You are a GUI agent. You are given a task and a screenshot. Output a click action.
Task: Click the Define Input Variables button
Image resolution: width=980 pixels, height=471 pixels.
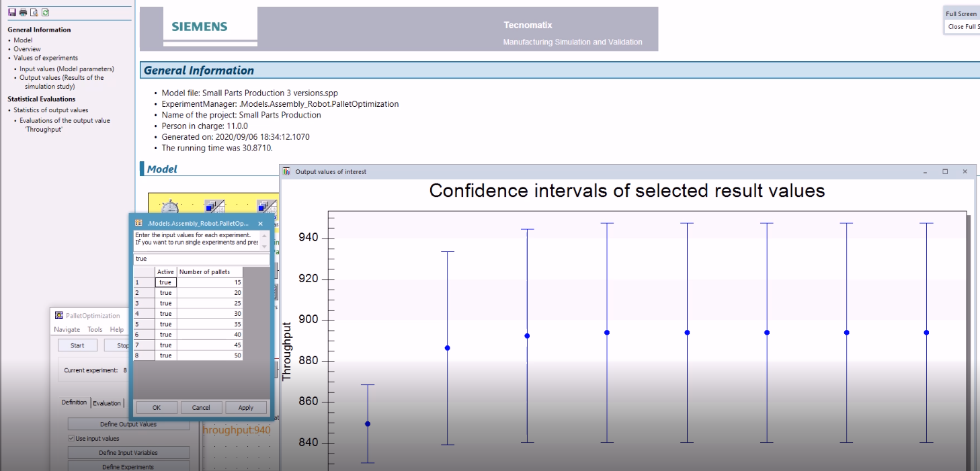click(128, 453)
